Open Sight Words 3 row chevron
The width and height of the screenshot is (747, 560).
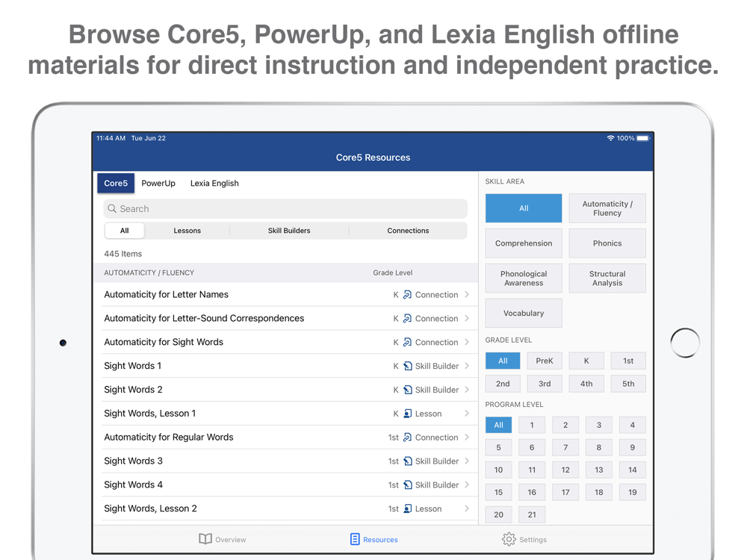point(467,461)
